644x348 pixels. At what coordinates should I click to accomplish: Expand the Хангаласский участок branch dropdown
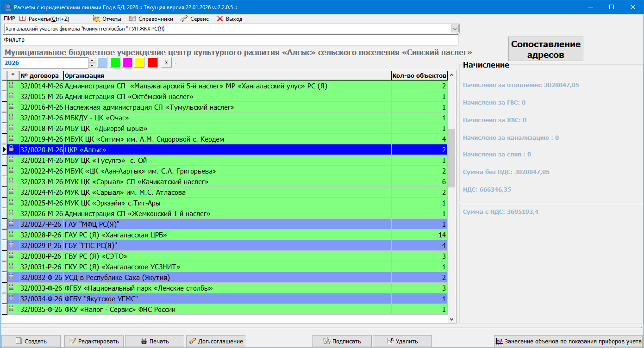click(454, 29)
